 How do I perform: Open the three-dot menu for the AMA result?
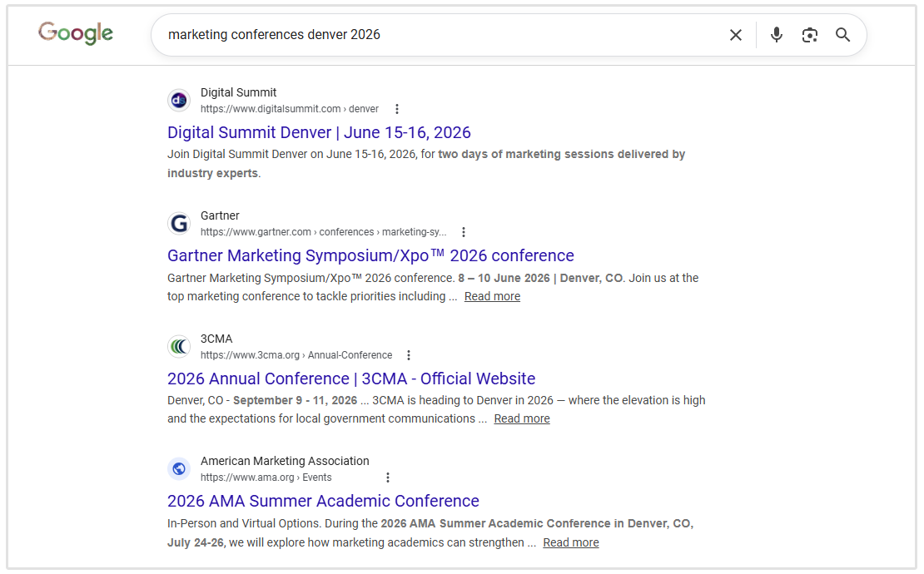pos(388,477)
